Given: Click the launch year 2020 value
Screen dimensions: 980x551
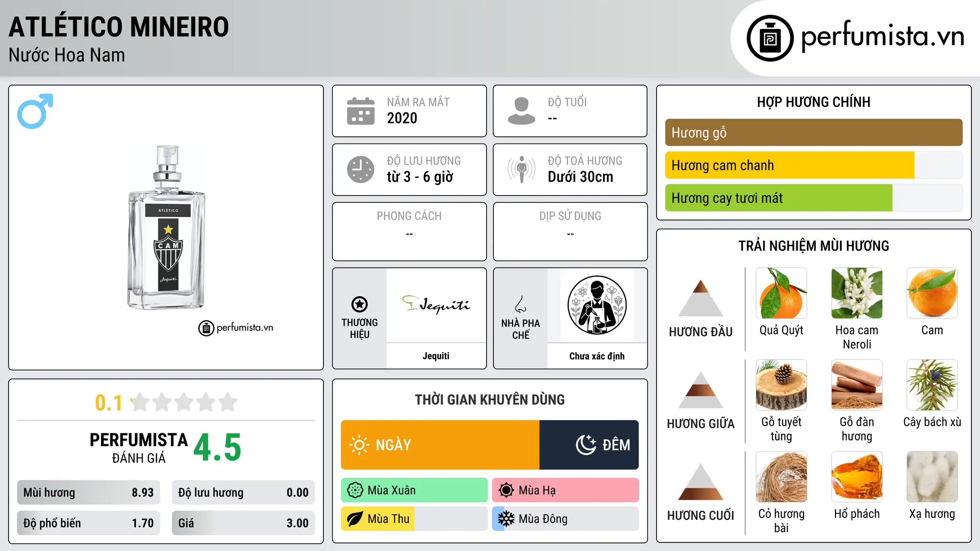Looking at the screenshot, I should (402, 118).
